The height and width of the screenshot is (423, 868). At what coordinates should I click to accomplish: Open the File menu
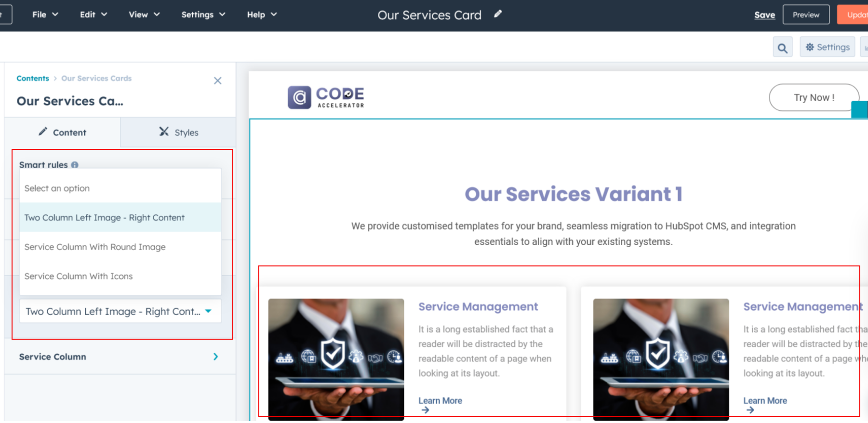tap(45, 14)
